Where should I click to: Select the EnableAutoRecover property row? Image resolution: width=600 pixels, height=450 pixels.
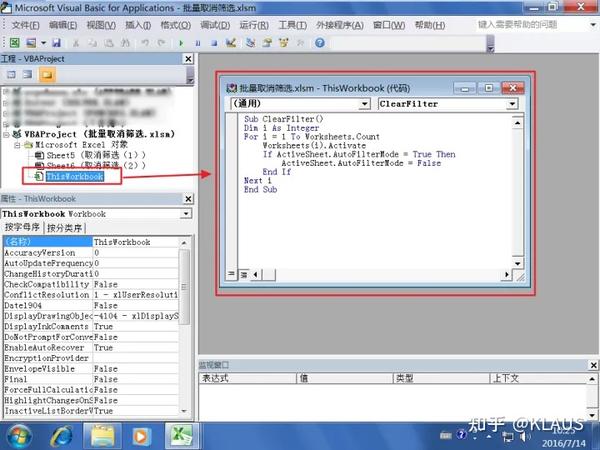91,347
